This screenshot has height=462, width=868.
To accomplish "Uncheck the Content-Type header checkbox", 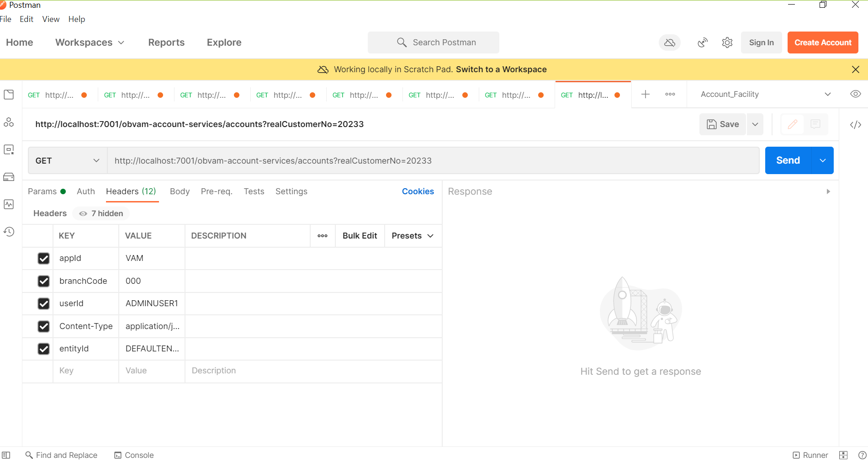I will [43, 326].
